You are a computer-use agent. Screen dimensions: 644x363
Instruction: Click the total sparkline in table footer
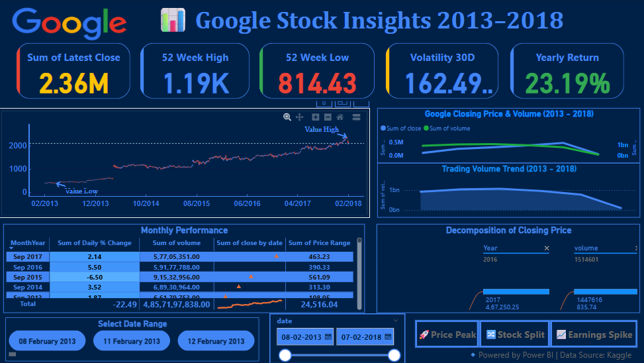coord(250,304)
